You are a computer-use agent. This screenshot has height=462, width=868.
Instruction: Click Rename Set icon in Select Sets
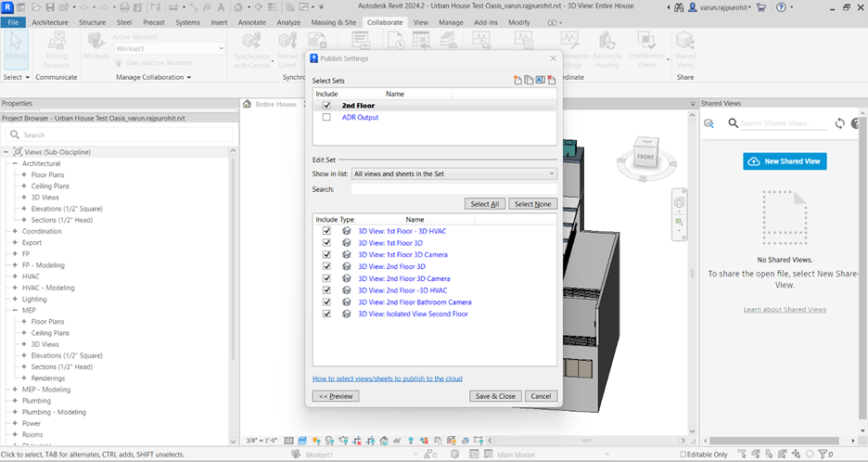coord(541,81)
